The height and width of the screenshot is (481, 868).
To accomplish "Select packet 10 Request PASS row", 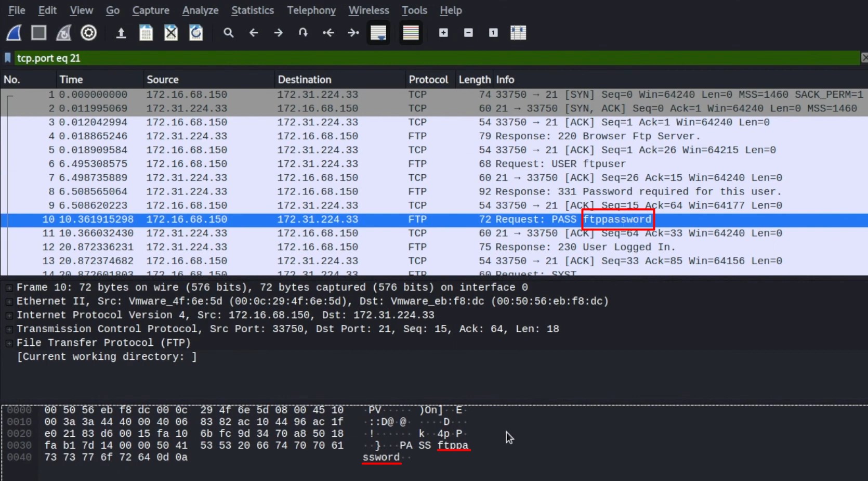I will (x=434, y=219).
